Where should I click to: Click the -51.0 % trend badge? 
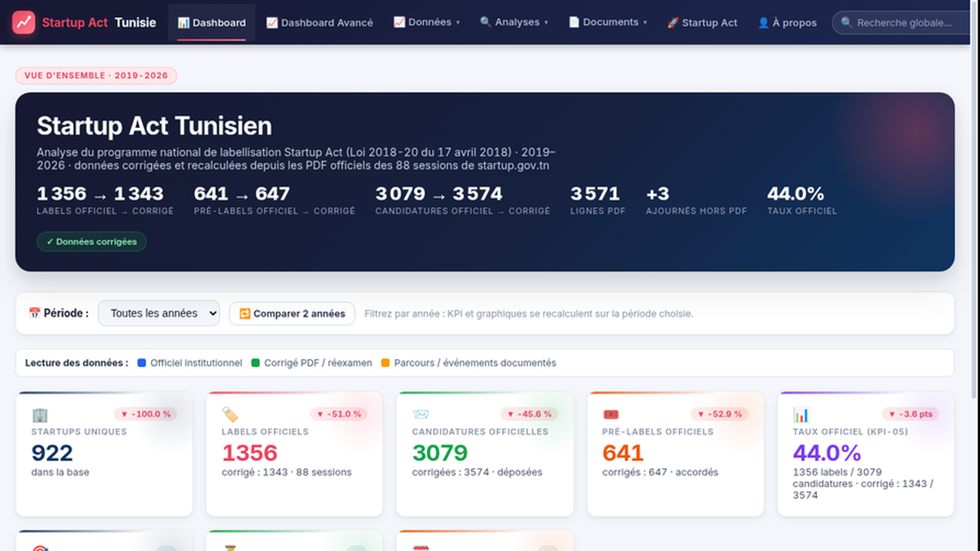coord(339,414)
